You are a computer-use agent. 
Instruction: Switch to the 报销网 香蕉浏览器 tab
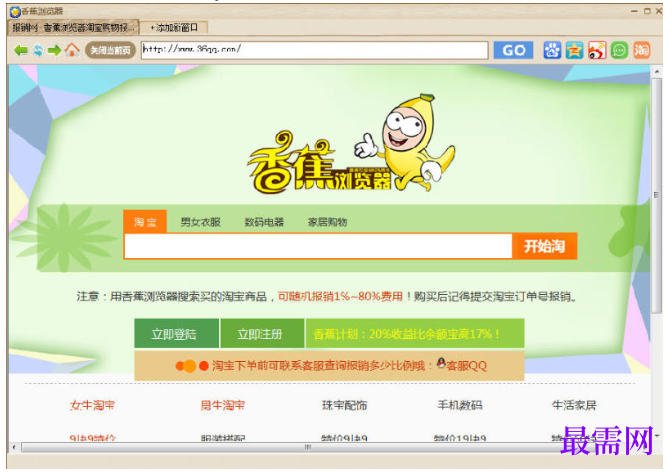73,27
